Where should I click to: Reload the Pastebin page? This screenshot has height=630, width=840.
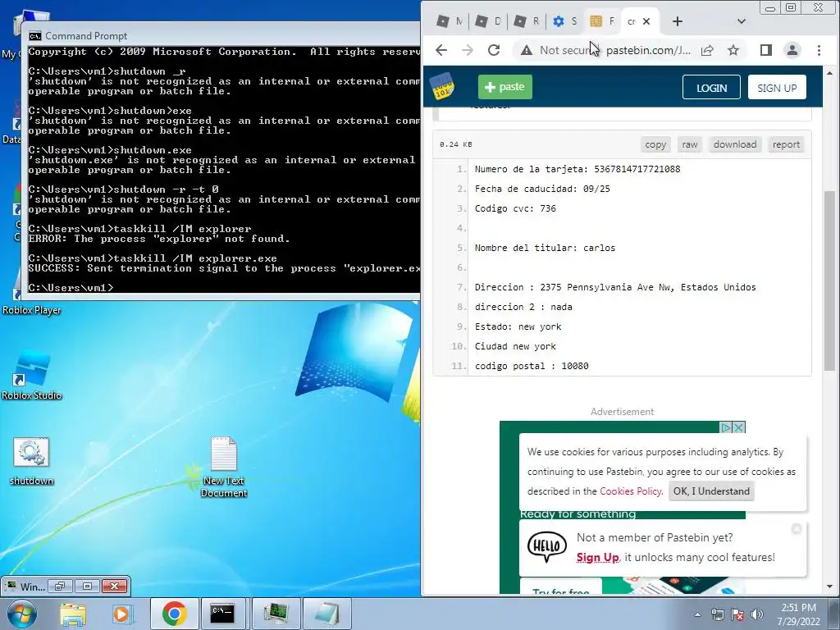(494, 50)
